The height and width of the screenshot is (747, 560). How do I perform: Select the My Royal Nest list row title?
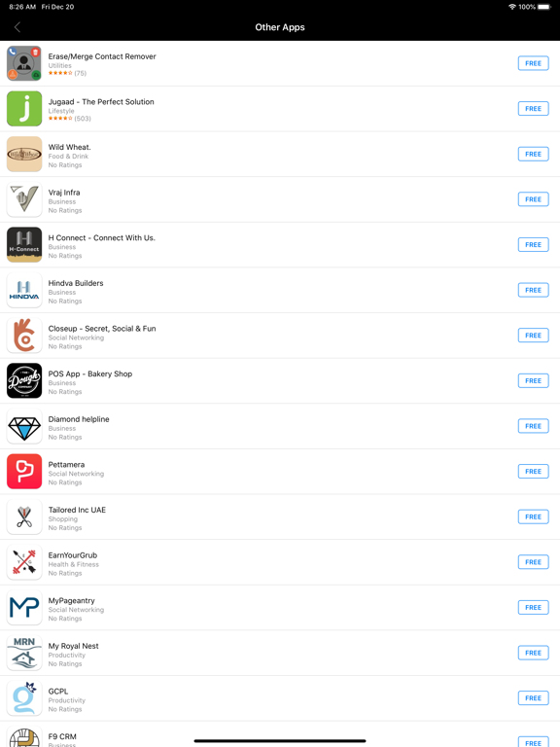tap(73, 646)
